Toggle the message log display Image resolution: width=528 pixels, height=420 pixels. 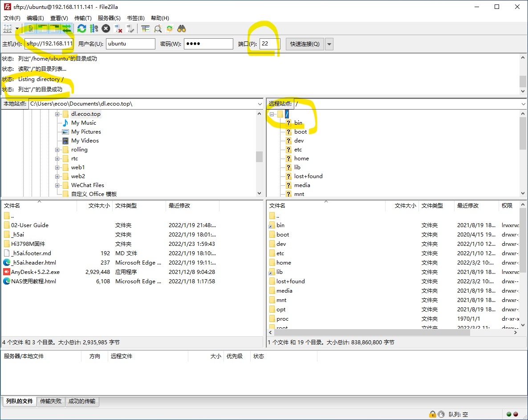[31, 29]
